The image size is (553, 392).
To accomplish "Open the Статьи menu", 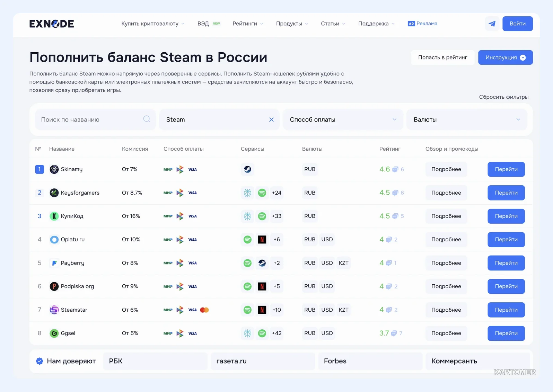I will 333,24.
